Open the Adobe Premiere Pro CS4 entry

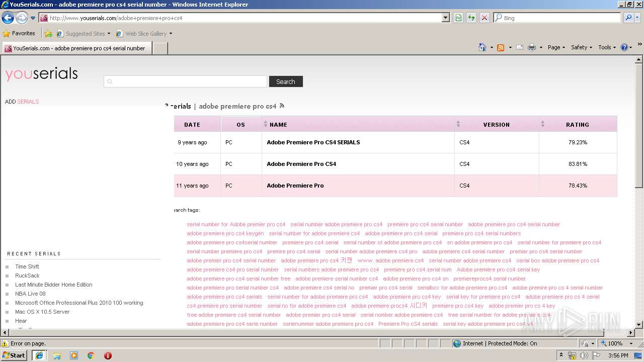tap(301, 164)
